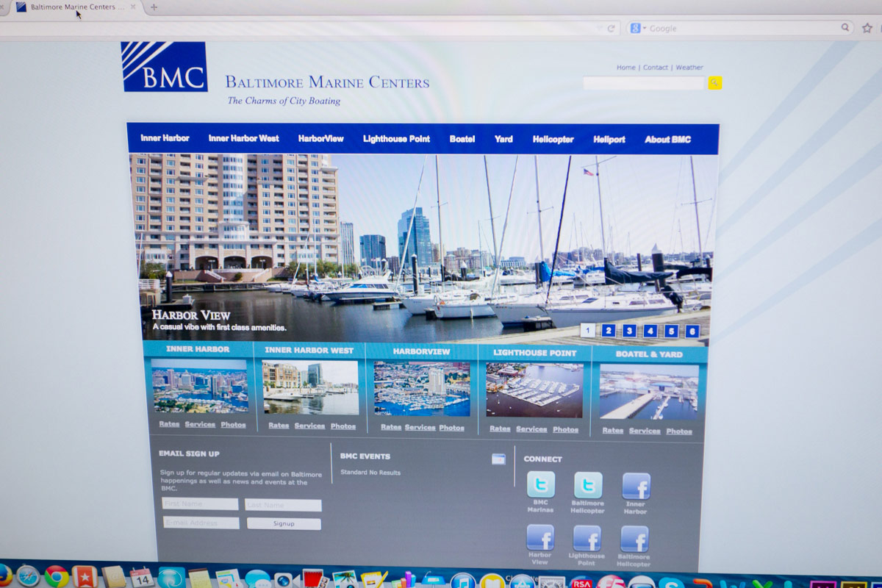Open Services under HarborView
The height and width of the screenshot is (588, 882).
(x=420, y=428)
